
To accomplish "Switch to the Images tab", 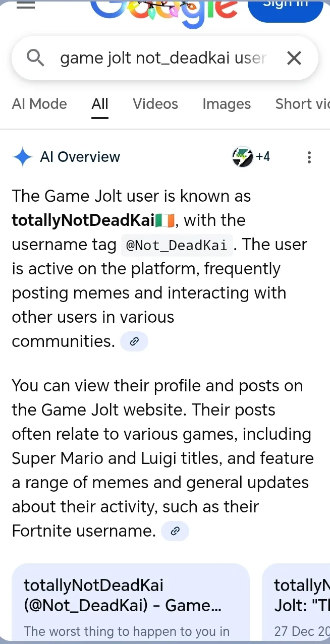I will [x=227, y=104].
